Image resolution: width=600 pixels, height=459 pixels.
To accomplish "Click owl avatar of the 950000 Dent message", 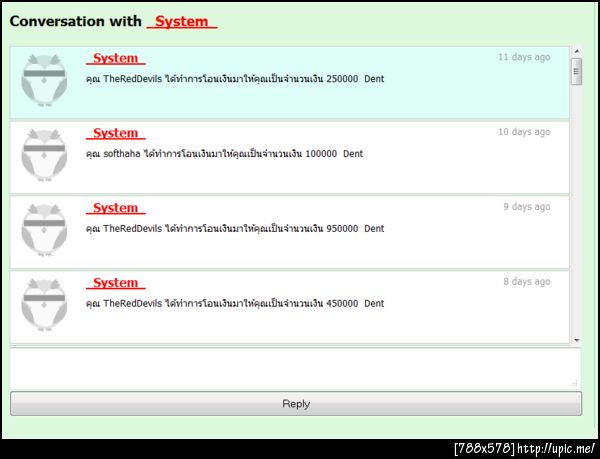I will [x=44, y=230].
